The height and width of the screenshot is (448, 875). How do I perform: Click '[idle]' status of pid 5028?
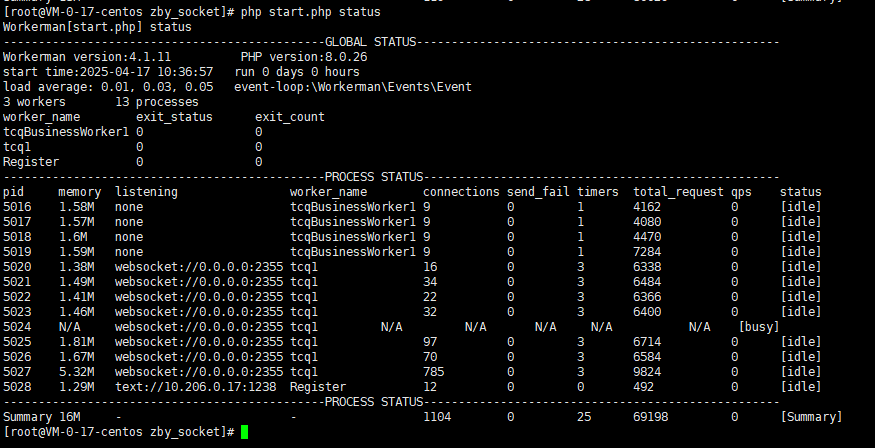801,387
